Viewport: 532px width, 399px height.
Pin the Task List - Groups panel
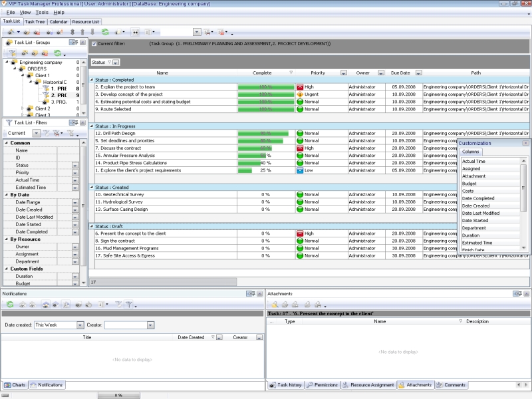pos(73,43)
